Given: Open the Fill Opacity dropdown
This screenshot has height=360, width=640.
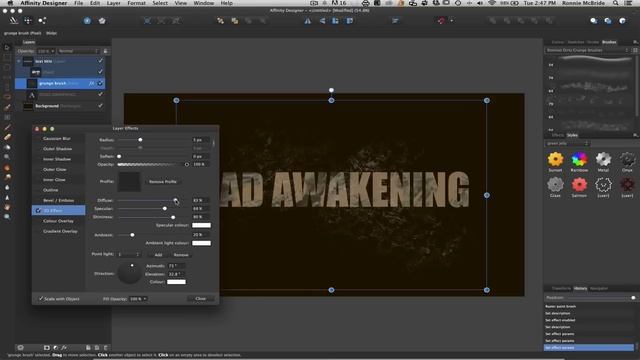Looking at the screenshot, I should [138, 299].
